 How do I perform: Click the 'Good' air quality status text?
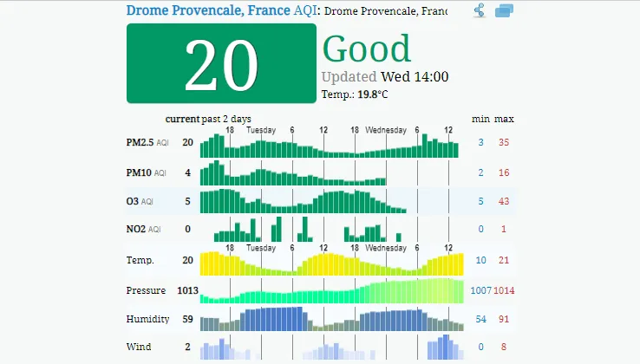tap(366, 49)
